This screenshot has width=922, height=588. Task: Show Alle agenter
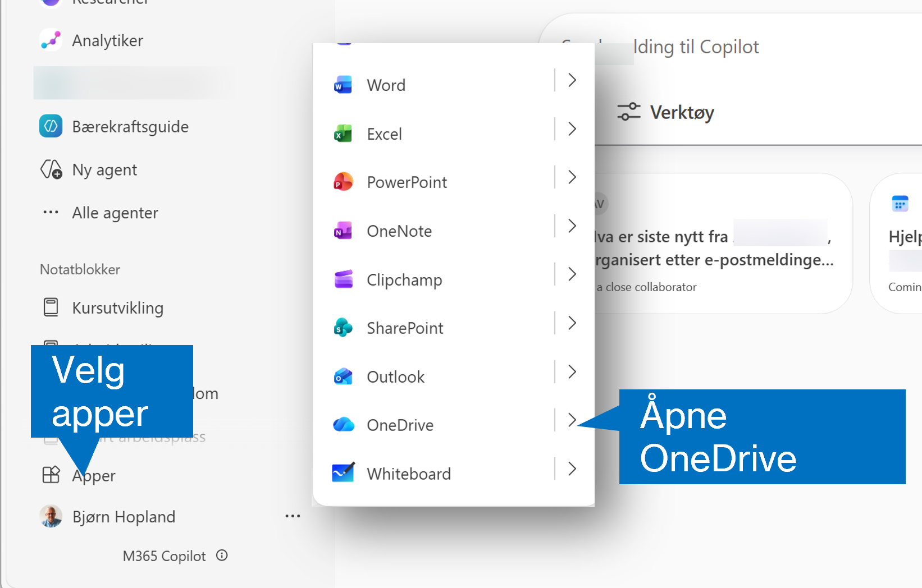115,213
